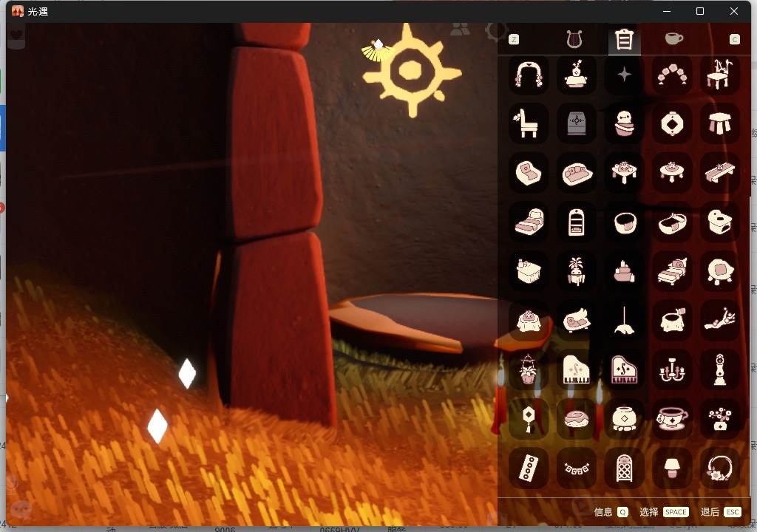
Task: Select the round tub item
Action: point(624,222)
